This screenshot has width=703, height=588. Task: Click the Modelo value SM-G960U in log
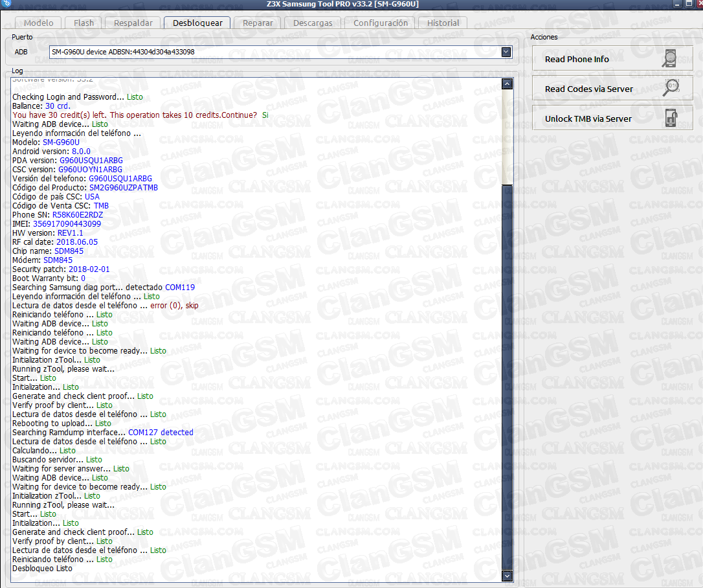click(x=61, y=142)
